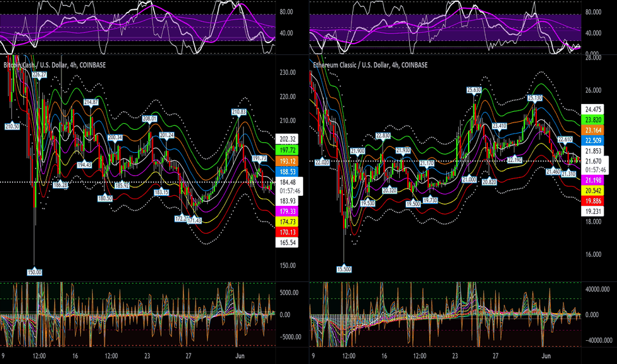
Task: Click the green 197.72 band value
Action: coord(287,150)
